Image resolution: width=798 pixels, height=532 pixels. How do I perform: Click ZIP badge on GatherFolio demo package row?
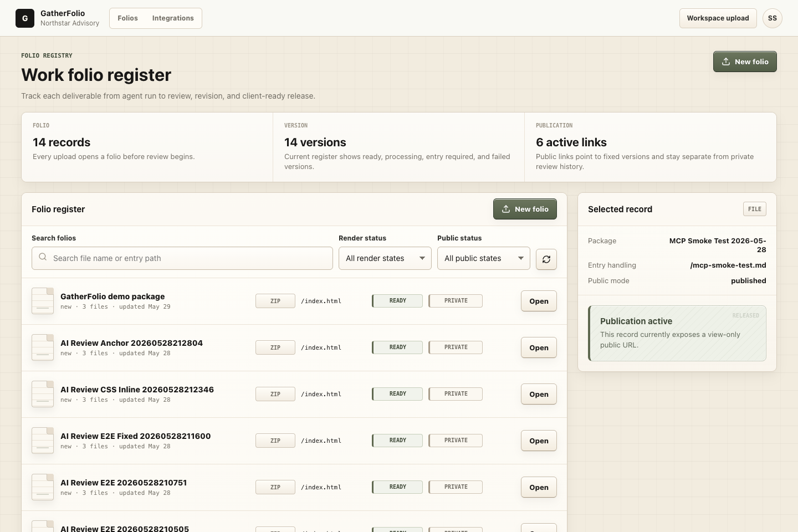coord(275,301)
